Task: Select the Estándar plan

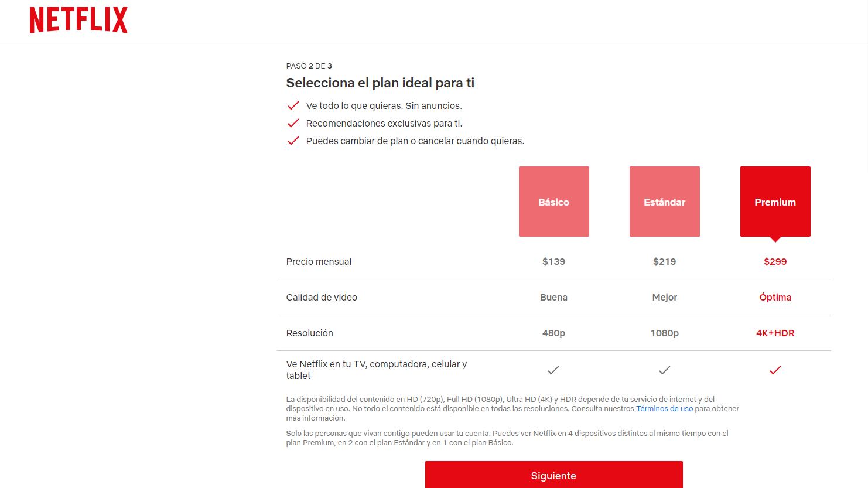Action: (x=664, y=202)
